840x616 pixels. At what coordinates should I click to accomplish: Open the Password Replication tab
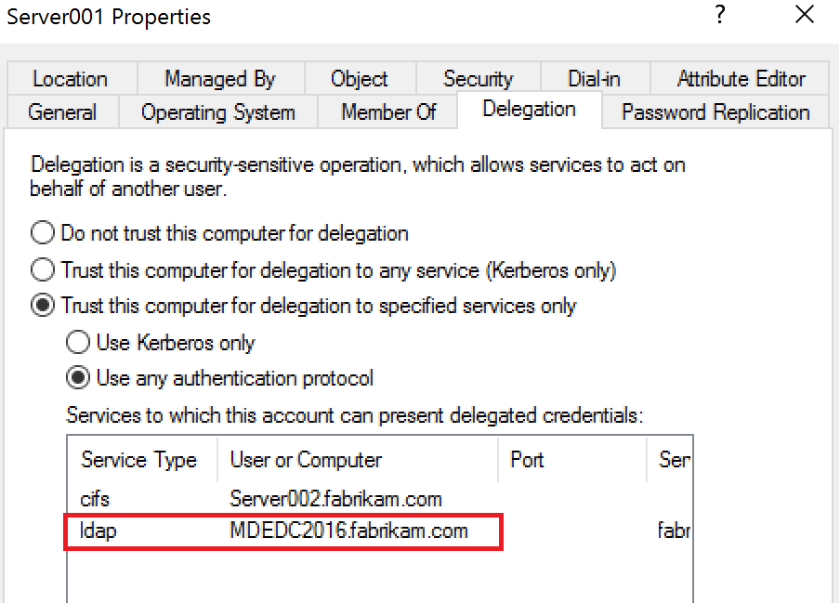tap(715, 112)
